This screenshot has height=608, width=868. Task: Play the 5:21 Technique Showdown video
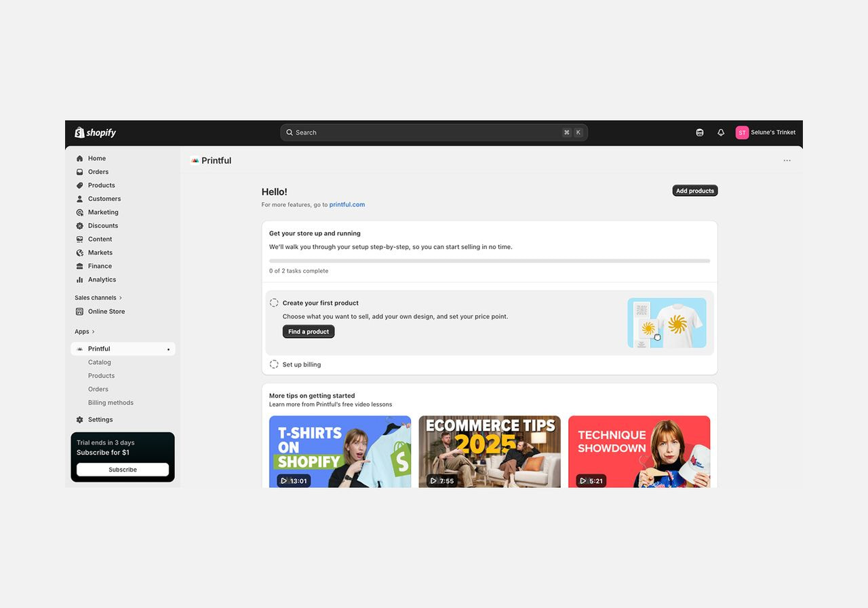[591, 480]
